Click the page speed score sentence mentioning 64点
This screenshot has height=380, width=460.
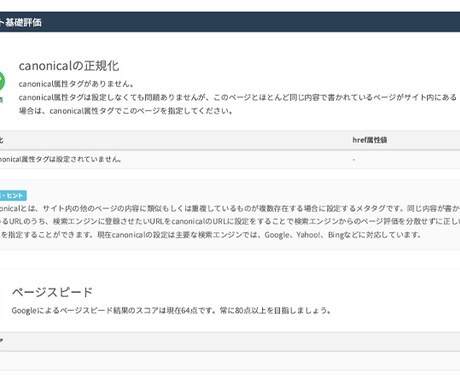(171, 311)
